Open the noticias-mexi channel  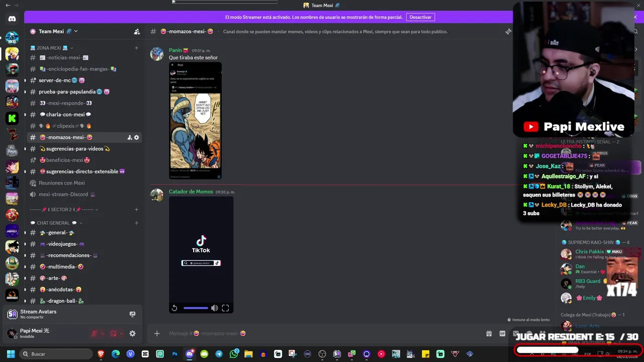point(85,58)
